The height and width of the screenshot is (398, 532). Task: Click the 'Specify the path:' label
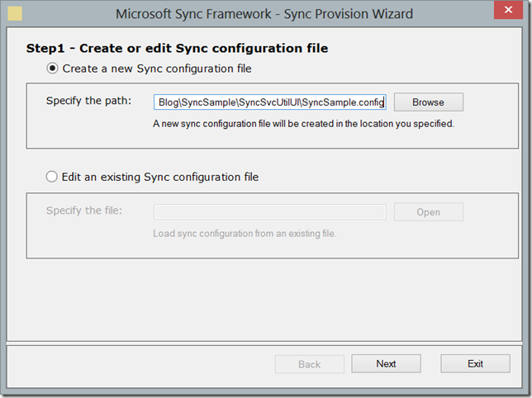[x=89, y=102]
